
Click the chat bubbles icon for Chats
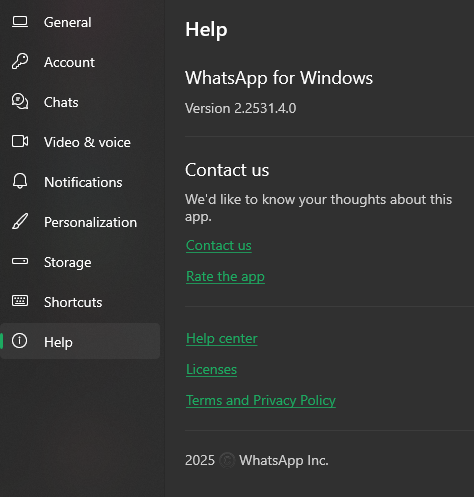(x=20, y=101)
